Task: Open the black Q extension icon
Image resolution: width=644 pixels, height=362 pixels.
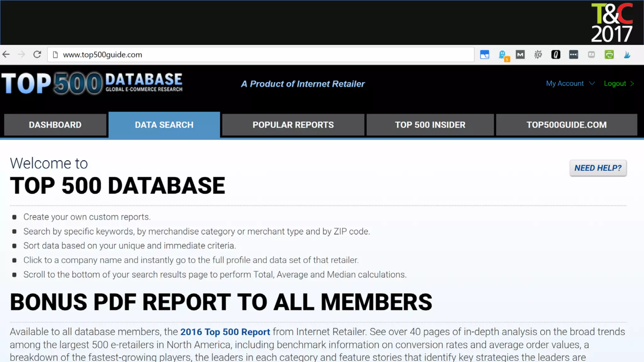Action: pyautogui.click(x=556, y=55)
